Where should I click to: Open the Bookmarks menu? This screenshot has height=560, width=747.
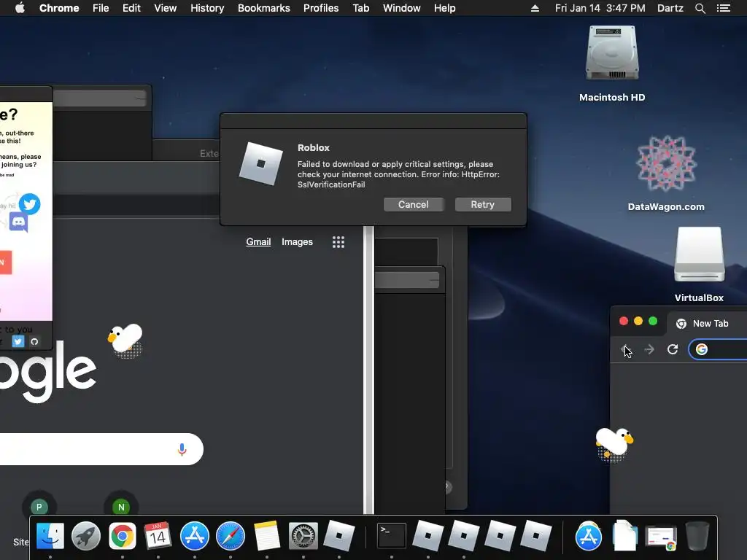(264, 8)
